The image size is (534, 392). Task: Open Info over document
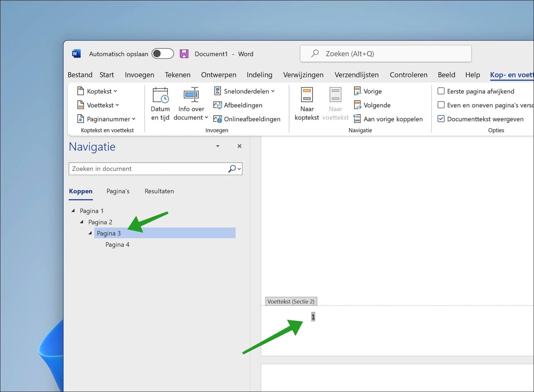tap(191, 103)
